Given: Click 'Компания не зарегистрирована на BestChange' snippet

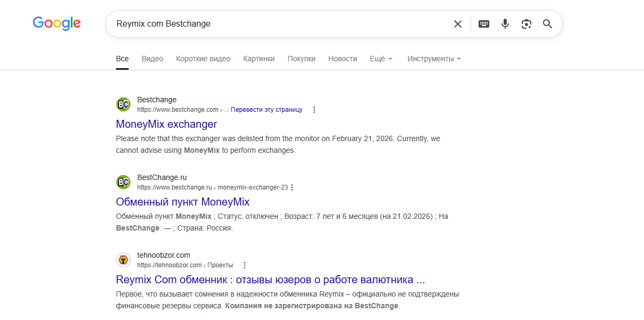Looking at the screenshot, I should pyautogui.click(x=312, y=306).
